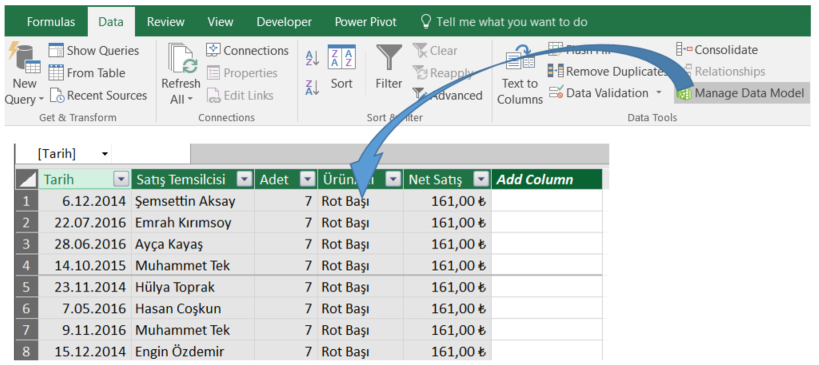Open the Power Pivot tab
Viewport: 819px width, 365px height.
[x=365, y=22]
